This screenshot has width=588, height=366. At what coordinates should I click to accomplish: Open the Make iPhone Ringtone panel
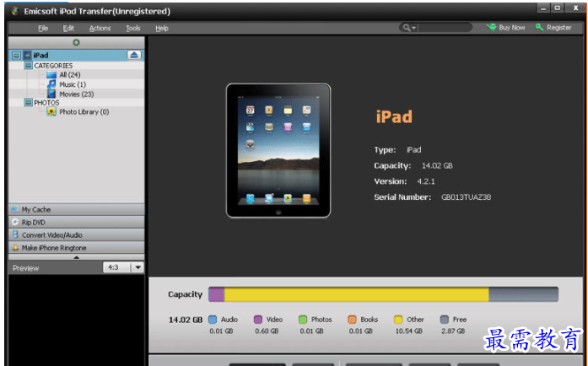[76, 247]
